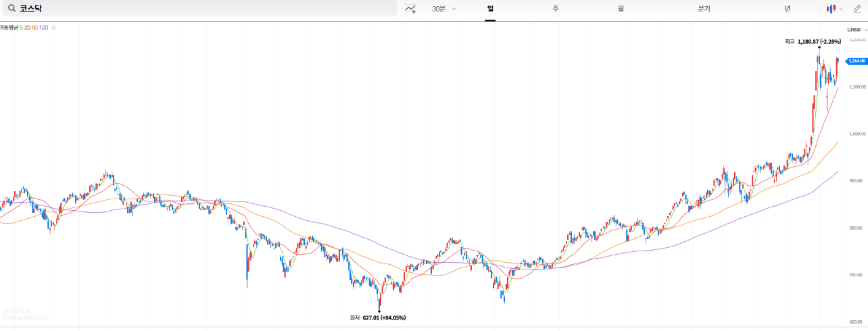Open the add indicator chart icon
Screen dimensions: 868x331
(x=410, y=9)
